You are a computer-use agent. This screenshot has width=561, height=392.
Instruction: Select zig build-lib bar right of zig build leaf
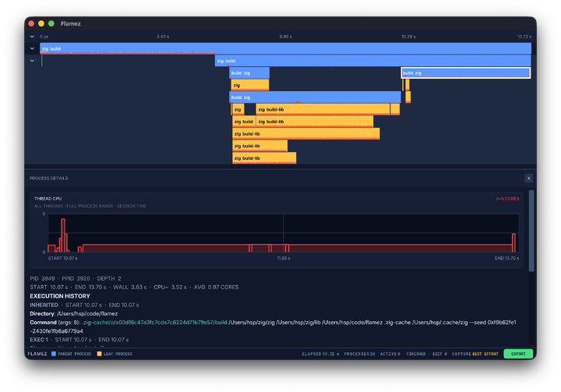pos(315,122)
